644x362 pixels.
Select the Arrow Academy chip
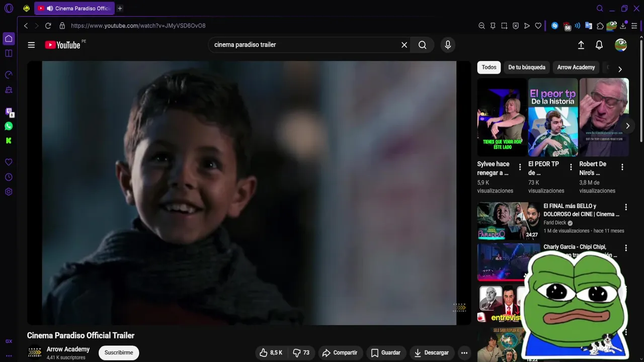coord(576,67)
